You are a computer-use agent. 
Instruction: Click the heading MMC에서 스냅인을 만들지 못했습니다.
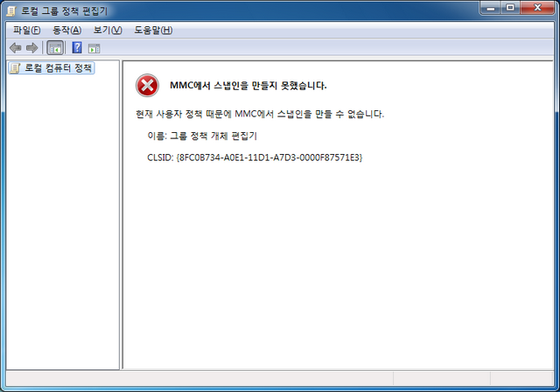click(248, 86)
